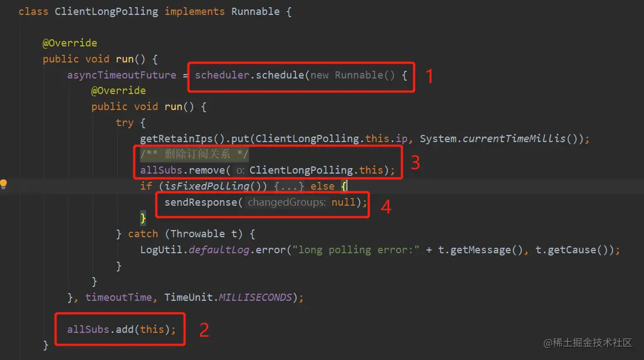The height and width of the screenshot is (360, 644).
Task: Click t.getCause() argument
Action: click(x=572, y=250)
